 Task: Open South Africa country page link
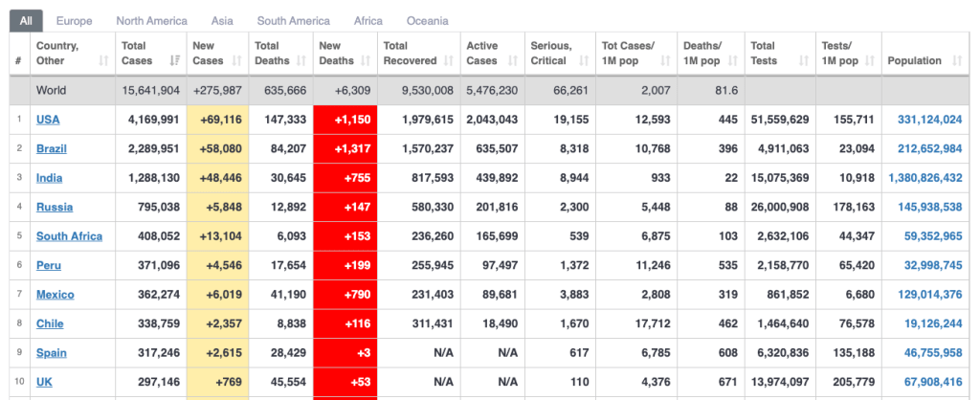click(69, 236)
